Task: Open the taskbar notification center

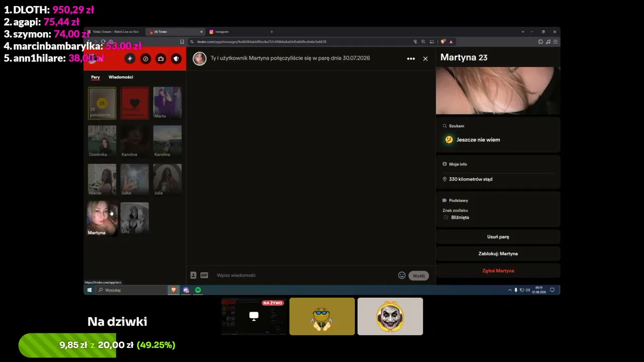Action: coord(552,290)
